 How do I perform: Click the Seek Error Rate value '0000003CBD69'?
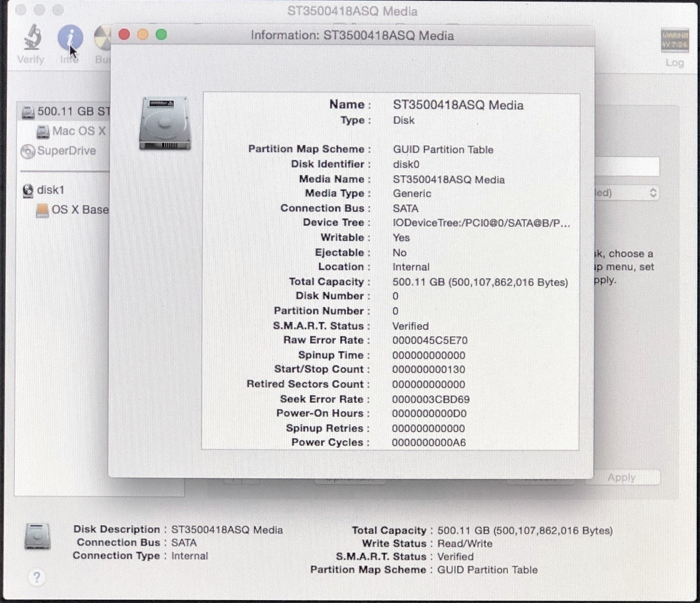431,400
